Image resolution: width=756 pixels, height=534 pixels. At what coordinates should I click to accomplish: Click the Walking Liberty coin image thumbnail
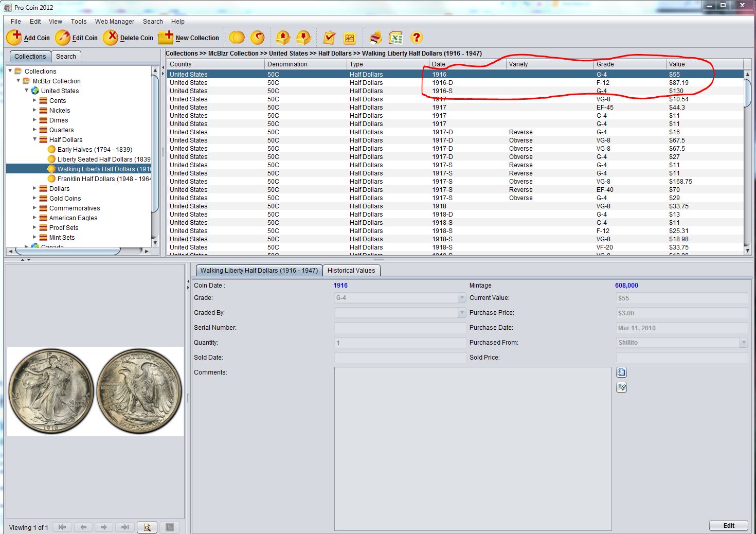[95, 391]
